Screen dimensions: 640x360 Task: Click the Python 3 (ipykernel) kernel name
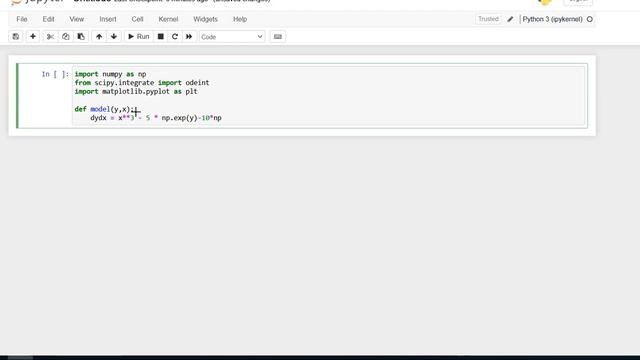point(552,19)
